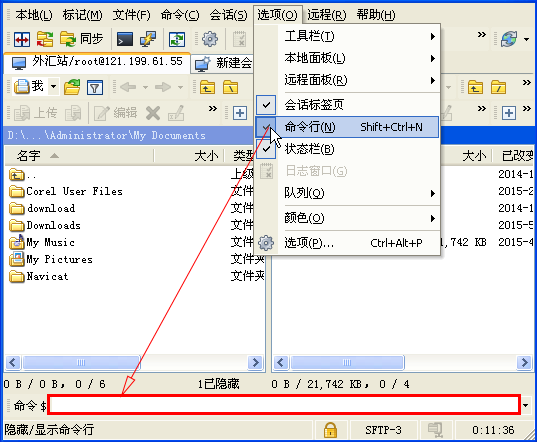Viewport: 537px width, 442px height.
Task: Go to local root directory icon
Action: [230, 87]
